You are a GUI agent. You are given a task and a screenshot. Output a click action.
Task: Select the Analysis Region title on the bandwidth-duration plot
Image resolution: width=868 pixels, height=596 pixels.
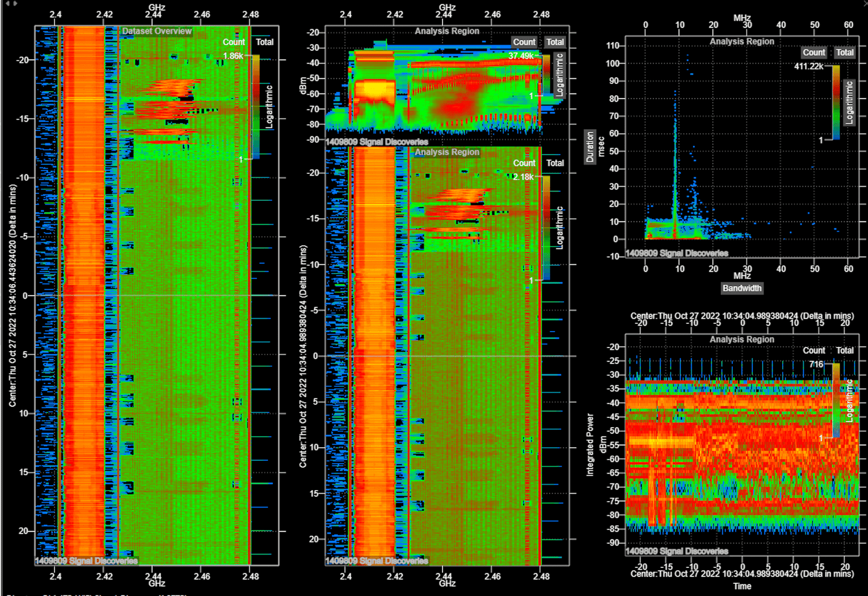(x=742, y=41)
